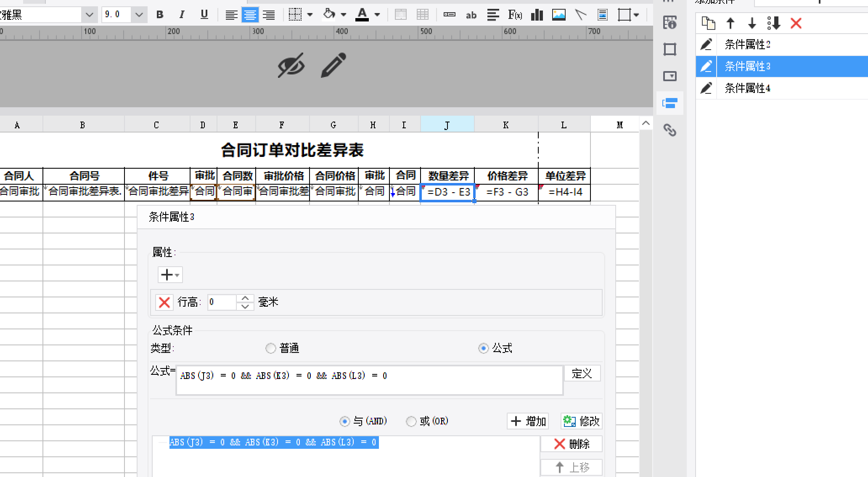Click the cell border style icon
Viewport: 868px width, 477px height.
(295, 15)
